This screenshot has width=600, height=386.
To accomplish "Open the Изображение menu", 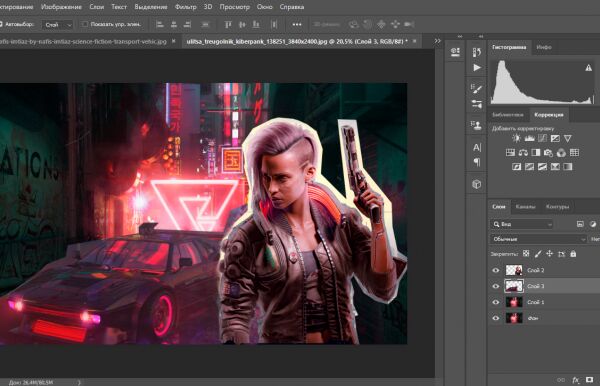I will [x=61, y=7].
